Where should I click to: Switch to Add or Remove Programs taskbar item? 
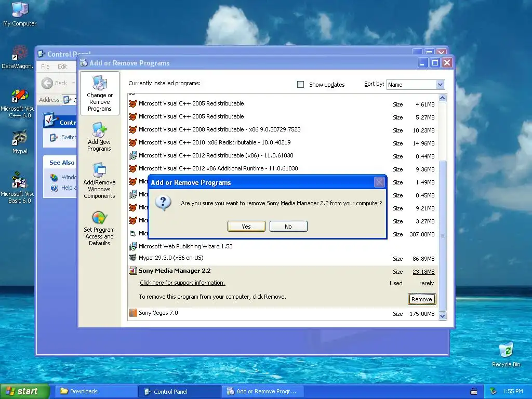click(263, 392)
